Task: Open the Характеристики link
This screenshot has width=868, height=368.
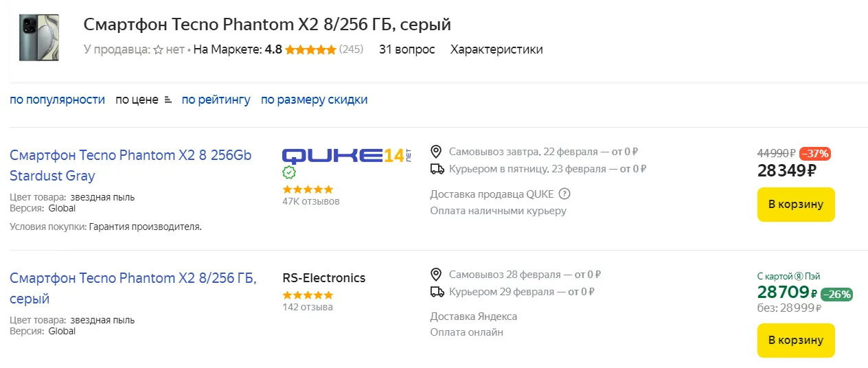Action: pyautogui.click(x=496, y=49)
